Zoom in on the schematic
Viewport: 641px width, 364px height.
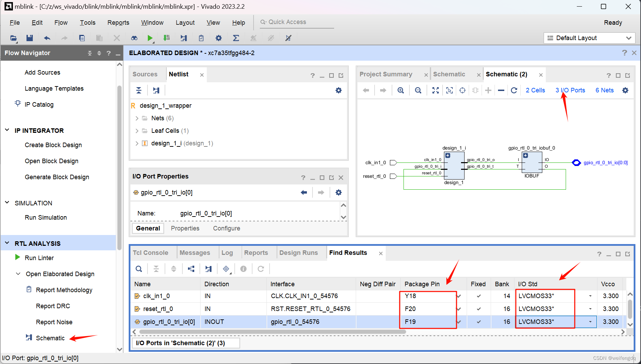(x=401, y=90)
